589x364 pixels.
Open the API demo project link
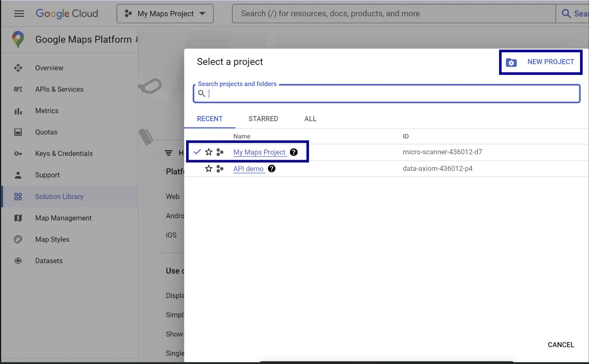click(248, 169)
